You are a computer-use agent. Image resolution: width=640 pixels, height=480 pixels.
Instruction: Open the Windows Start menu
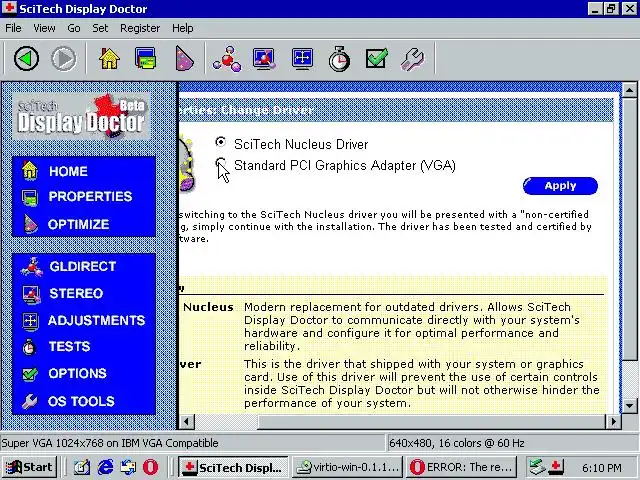29,467
